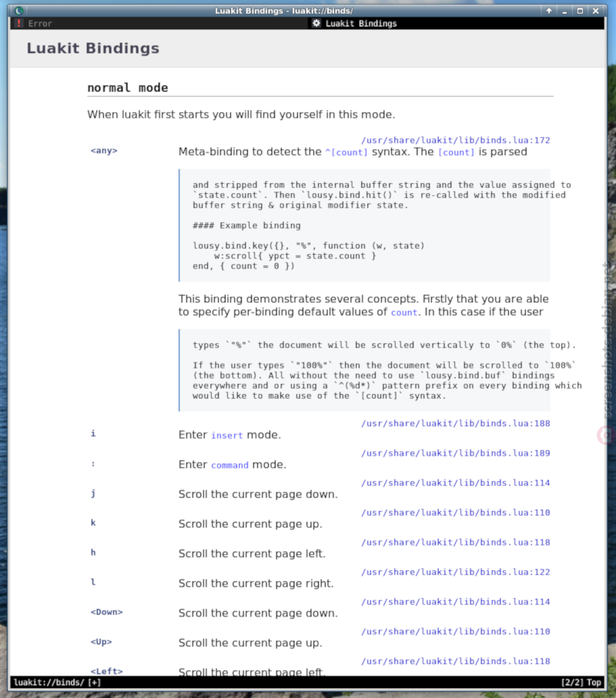Click "Scroll the current page up." beside k
The image size is (616, 698).
(250, 524)
